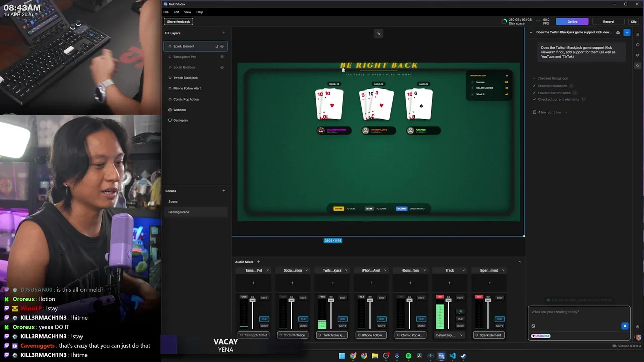Collapse the Checked things out section
The width and height of the screenshot is (644, 362).
[534, 78]
